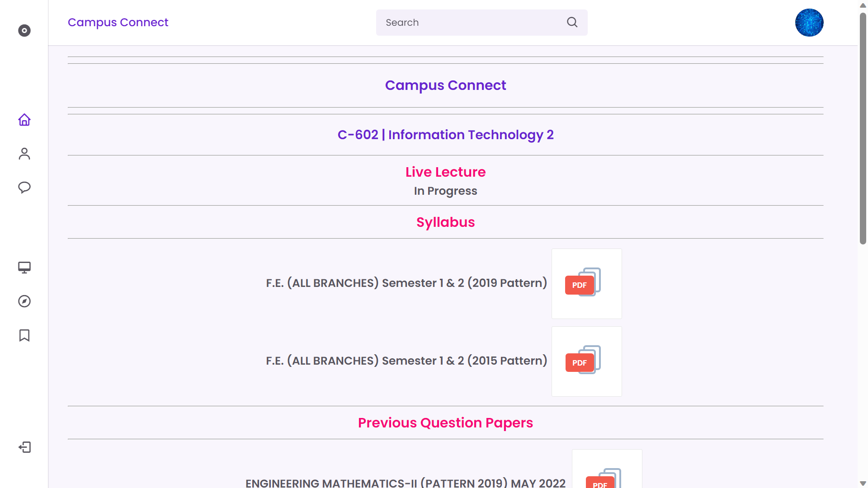Click the bookmark icon in sidebar

(x=24, y=335)
